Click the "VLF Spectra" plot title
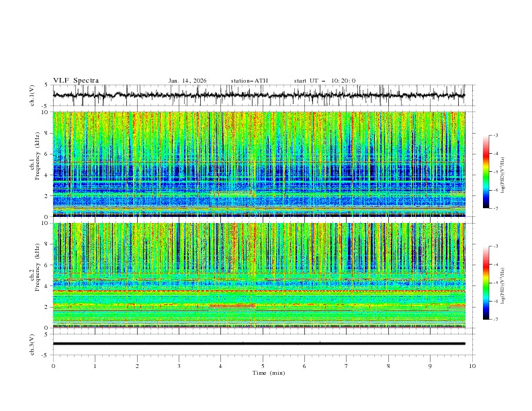The image size is (532, 411). (76, 81)
